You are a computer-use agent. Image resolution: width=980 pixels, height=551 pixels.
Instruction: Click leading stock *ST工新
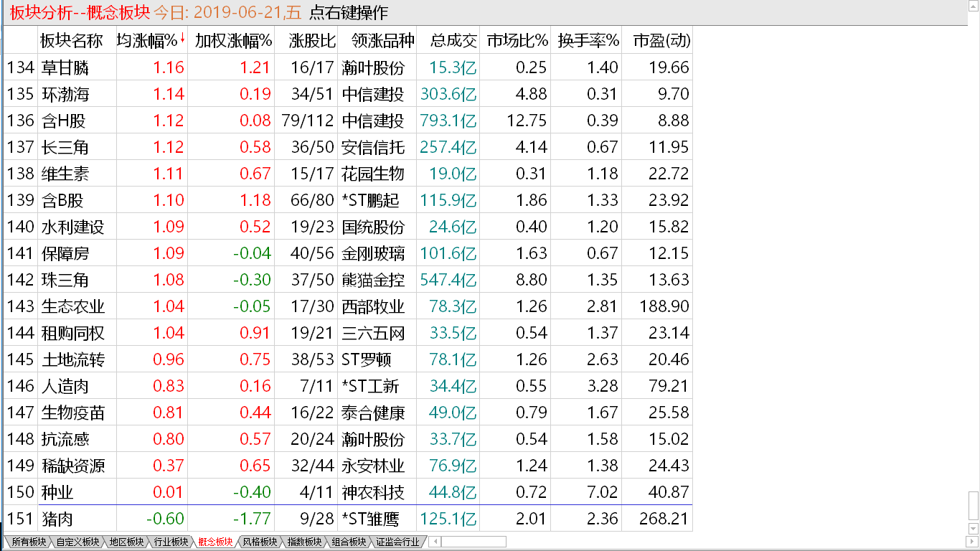coord(370,386)
